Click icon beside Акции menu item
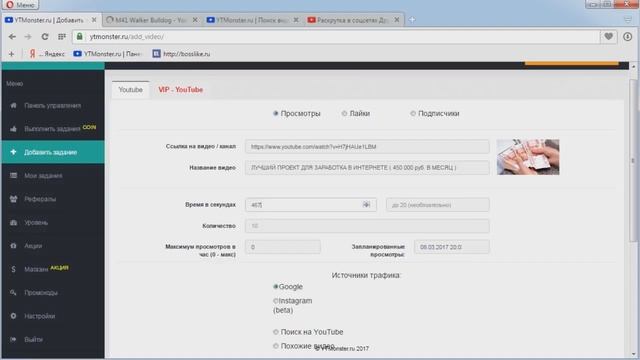 (x=13, y=246)
